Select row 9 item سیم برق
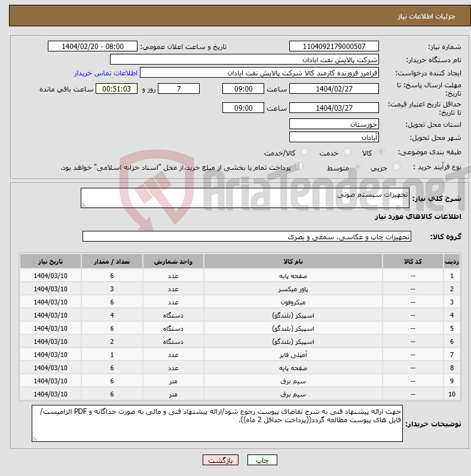471x476 pixels. pos(293,382)
